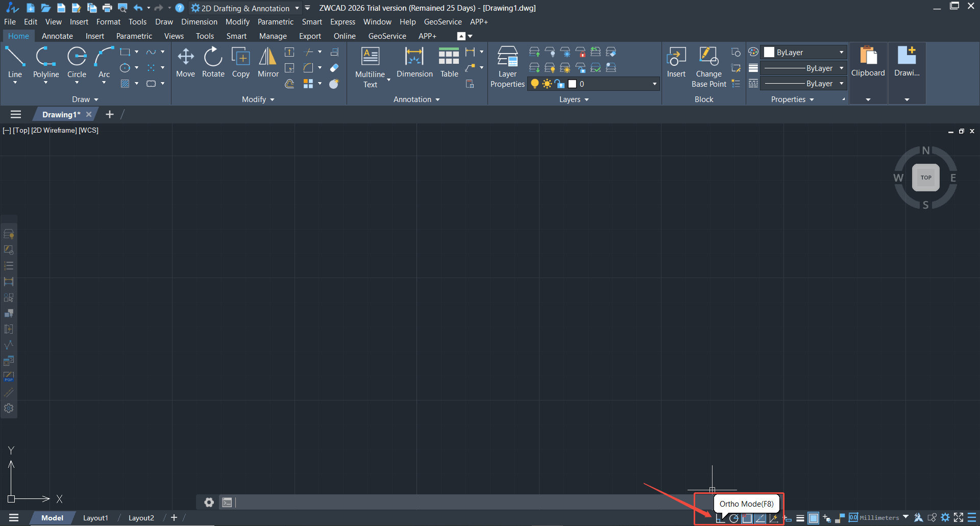The height and width of the screenshot is (526, 980).
Task: Click the Fillet tool icon
Action: [308, 68]
